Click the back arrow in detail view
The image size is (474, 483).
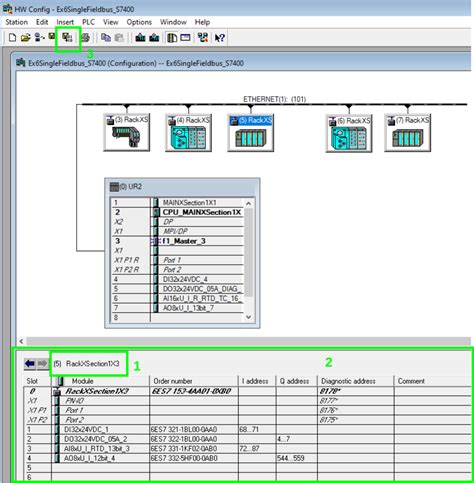(30, 363)
